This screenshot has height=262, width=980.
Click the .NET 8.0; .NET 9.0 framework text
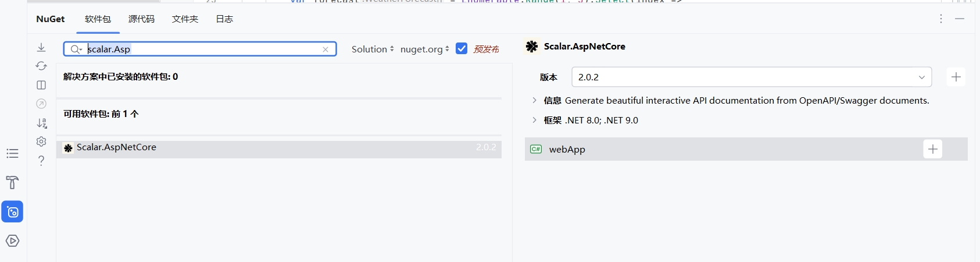(602, 121)
